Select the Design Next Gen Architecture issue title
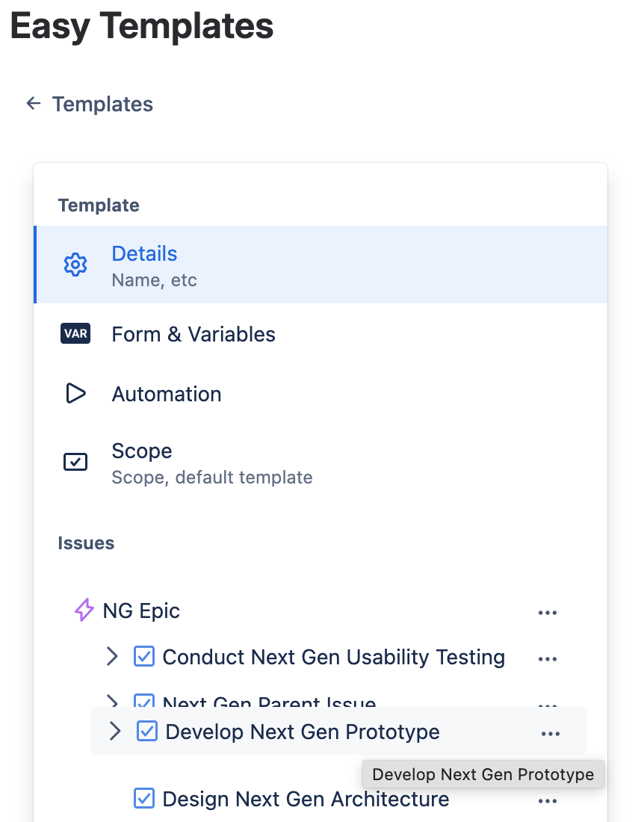644x822 pixels. pos(306,799)
